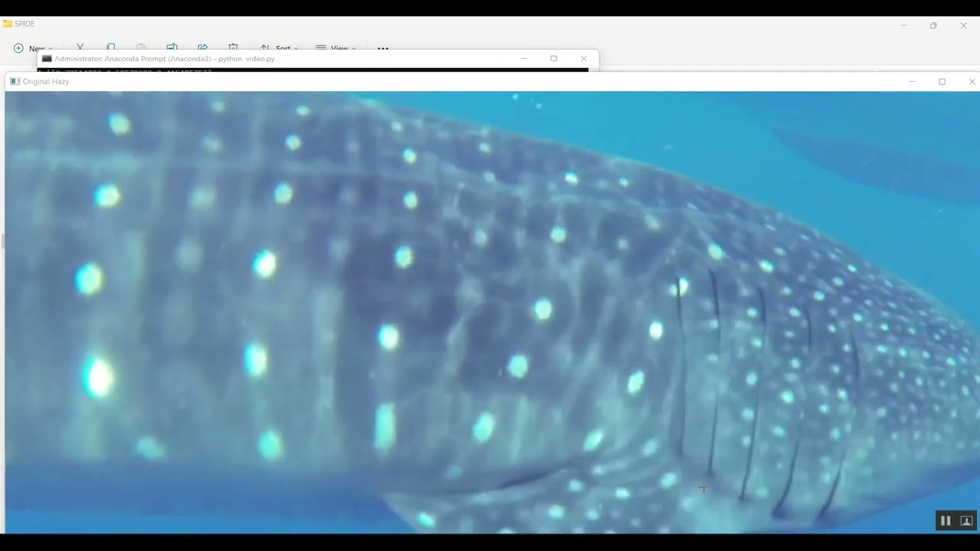The height and width of the screenshot is (551, 980).
Task: Click the Original Hazy window title
Action: (46, 81)
